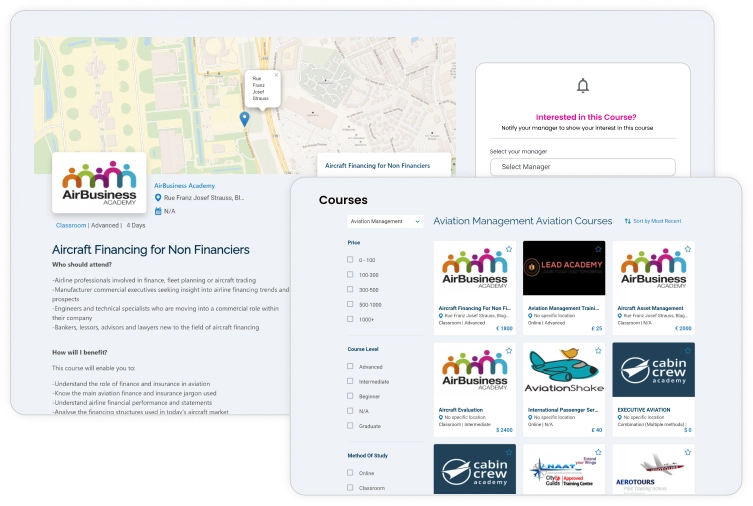The width and height of the screenshot is (753, 506).
Task: Click location pin on Executive Aviation card
Action: pyautogui.click(x=619, y=418)
